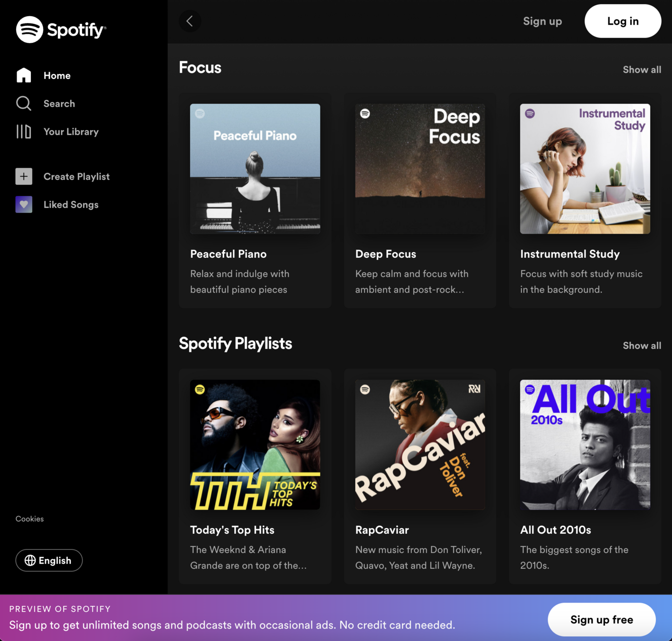Click the Liked Songs heart icon
Image resolution: width=672 pixels, height=641 pixels.
click(x=24, y=205)
